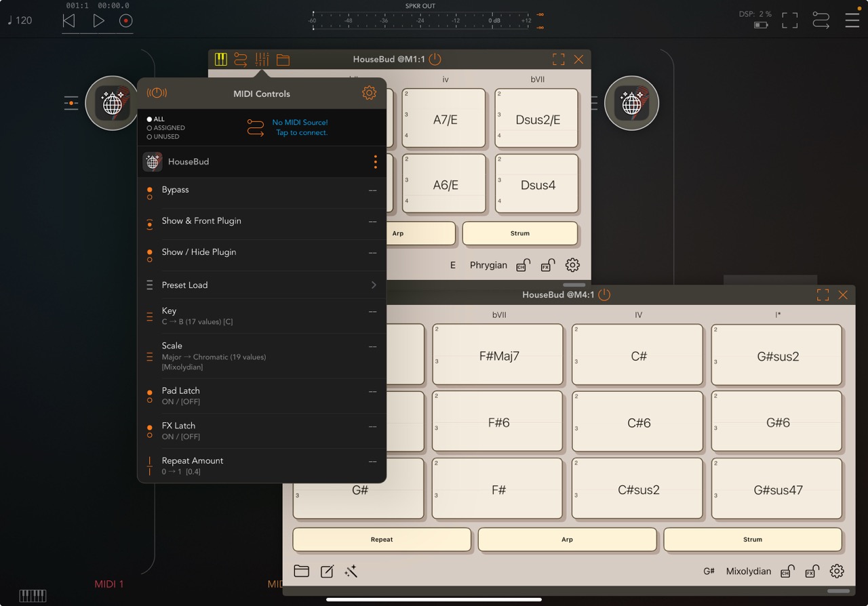Play the Dsus2/E chord pad
Screen dimensions: 868x606
tap(537, 118)
